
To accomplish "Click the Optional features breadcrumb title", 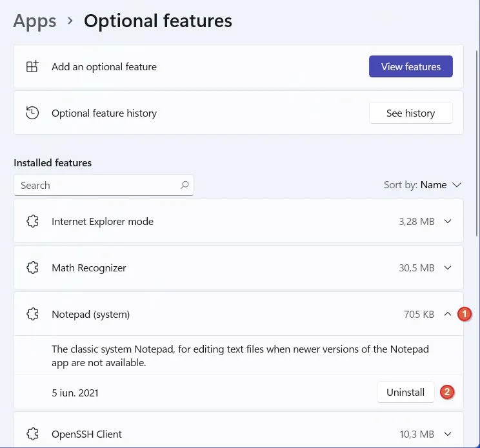I will [x=158, y=21].
